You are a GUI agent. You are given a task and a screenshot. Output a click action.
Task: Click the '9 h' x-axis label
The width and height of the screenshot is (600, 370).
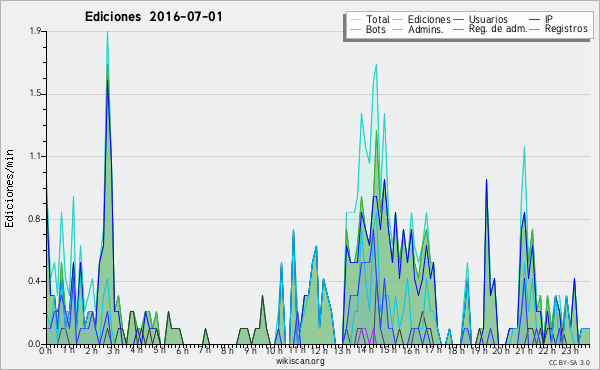(x=251, y=351)
